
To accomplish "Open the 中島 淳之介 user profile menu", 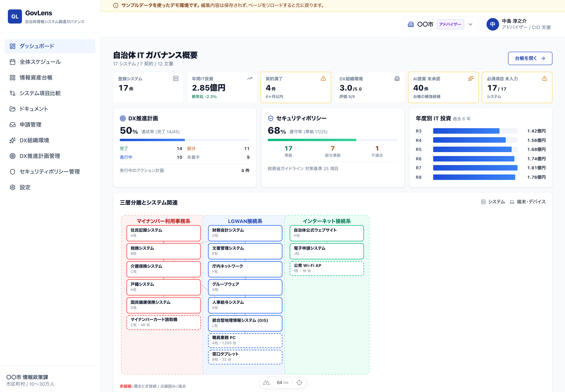I will point(519,24).
